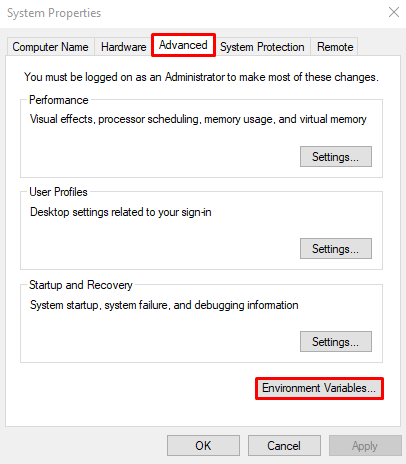The width and height of the screenshot is (406, 464).
Task: Click the Startup and Recovery group label
Action: (x=81, y=285)
